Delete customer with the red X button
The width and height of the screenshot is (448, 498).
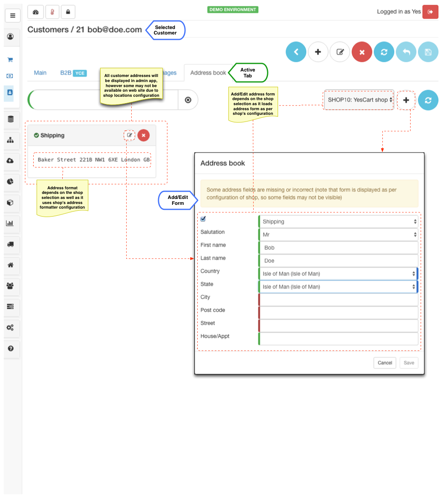click(x=362, y=52)
